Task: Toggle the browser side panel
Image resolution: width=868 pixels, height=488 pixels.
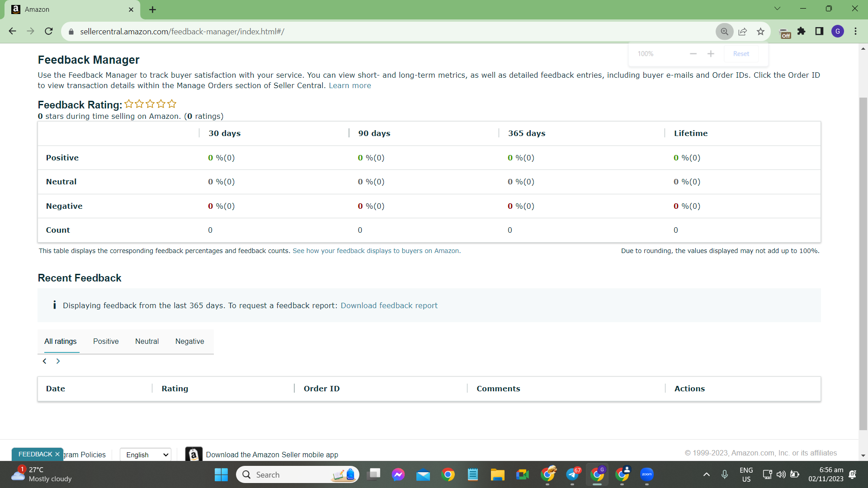Action: click(819, 31)
